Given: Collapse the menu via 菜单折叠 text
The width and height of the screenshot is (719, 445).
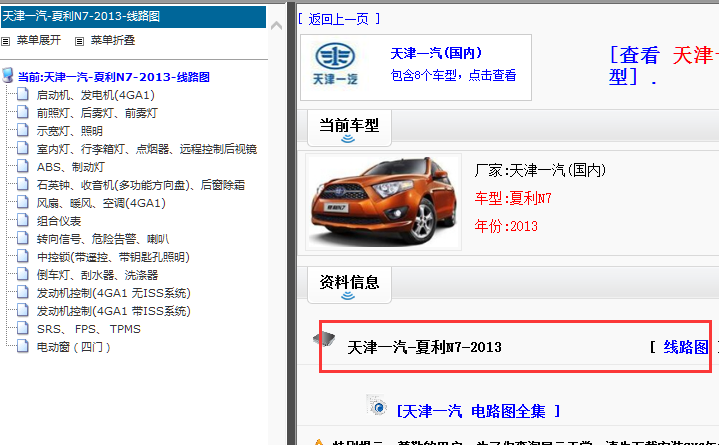Looking at the screenshot, I should click(x=113, y=40).
